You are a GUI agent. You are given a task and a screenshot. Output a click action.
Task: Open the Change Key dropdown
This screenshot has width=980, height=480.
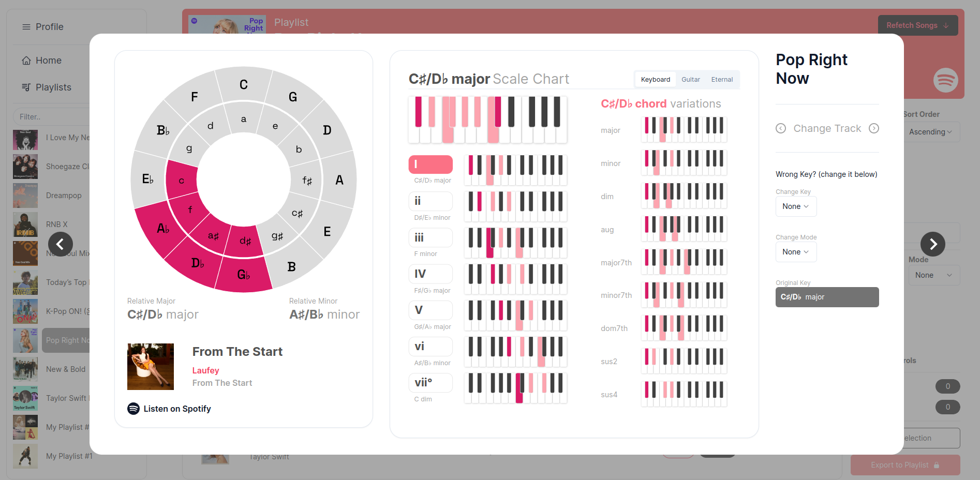796,206
